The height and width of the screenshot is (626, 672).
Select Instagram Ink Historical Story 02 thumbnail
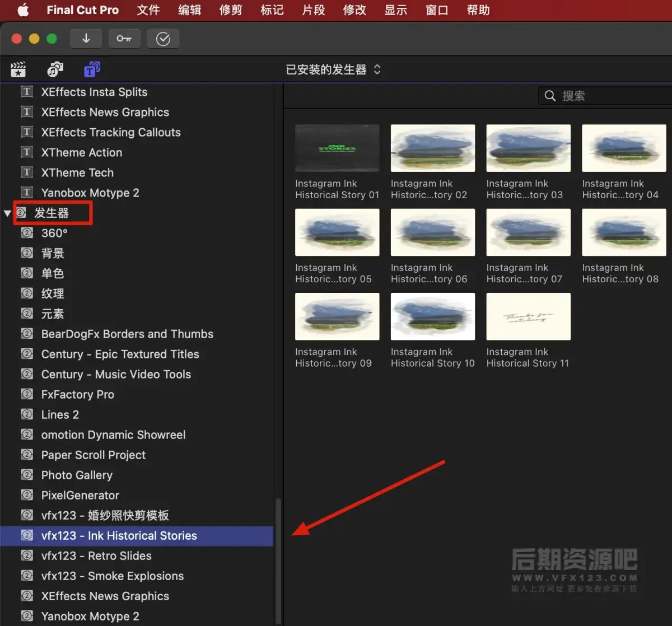[433, 148]
